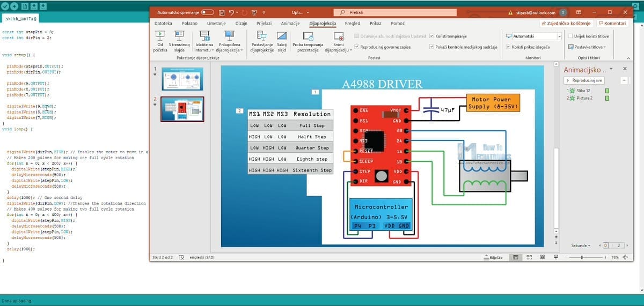Start slideshow with Od početka icon
Screen dimensions: 644x306
(159, 36)
